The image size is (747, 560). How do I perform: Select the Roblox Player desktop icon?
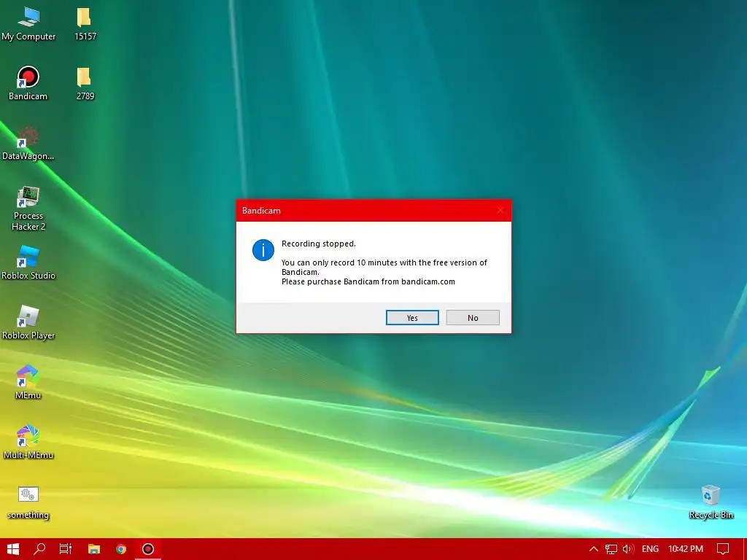[x=28, y=323]
